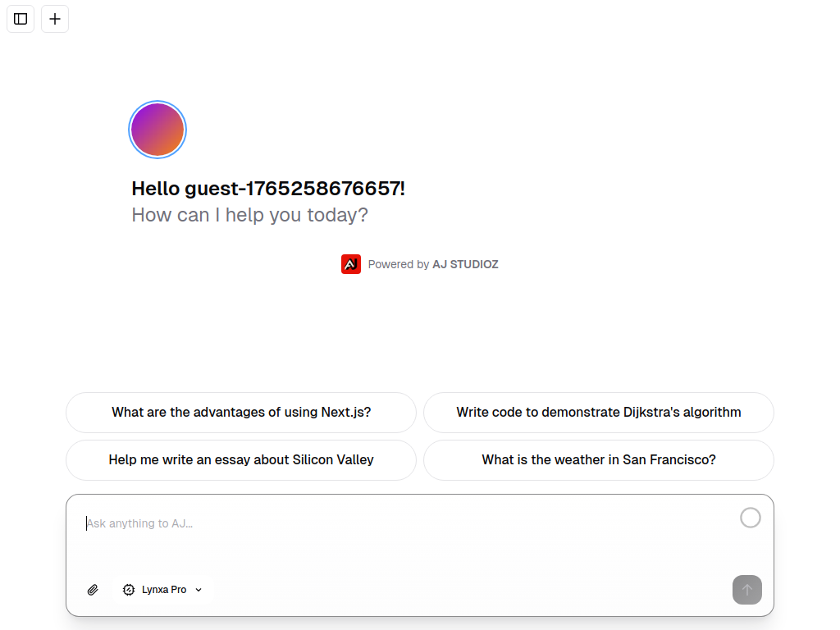This screenshot has height=630, width=840.
Task: Click the "How can I help you today?" subtitle
Action: click(249, 215)
